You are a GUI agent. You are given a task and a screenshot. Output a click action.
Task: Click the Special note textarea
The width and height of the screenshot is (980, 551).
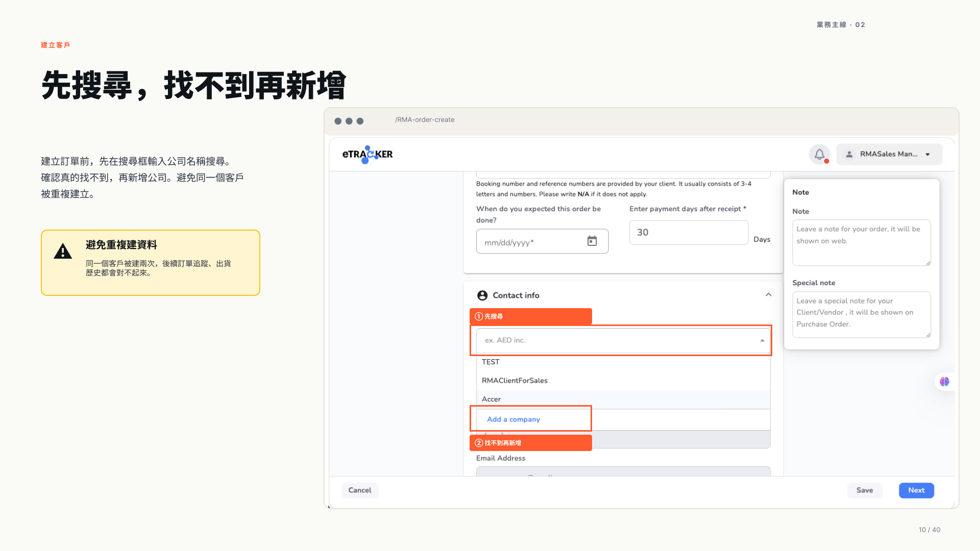pyautogui.click(x=862, y=314)
